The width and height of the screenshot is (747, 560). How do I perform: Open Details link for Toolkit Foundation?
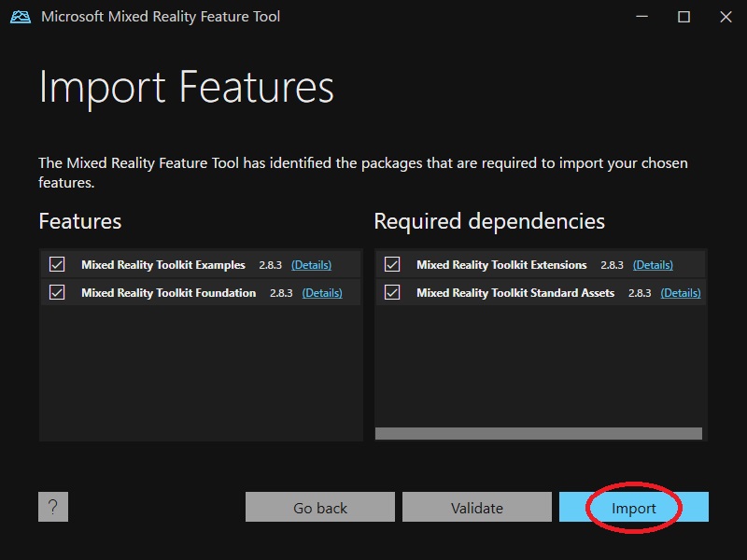tap(322, 293)
